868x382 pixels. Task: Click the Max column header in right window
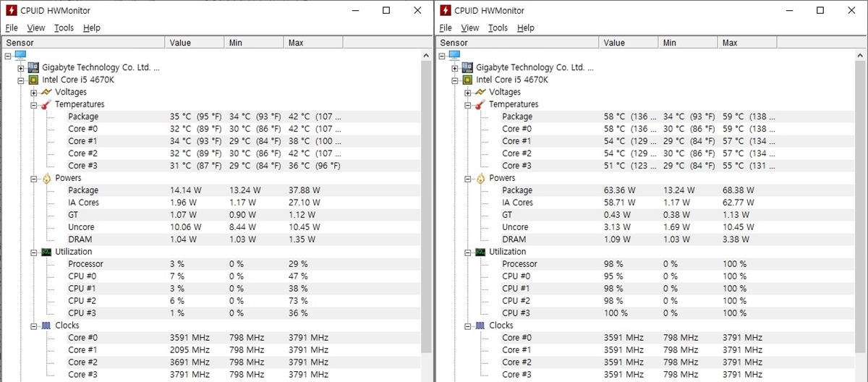pyautogui.click(x=747, y=43)
